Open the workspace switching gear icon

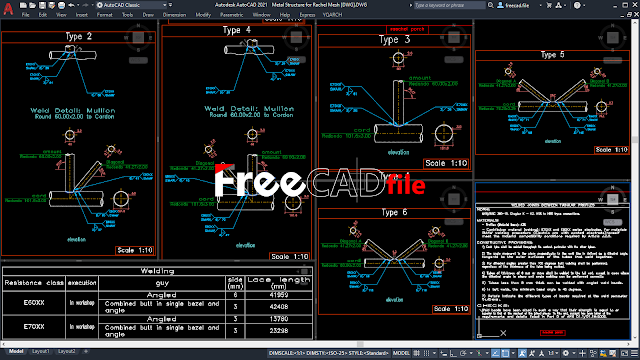tap(566, 353)
